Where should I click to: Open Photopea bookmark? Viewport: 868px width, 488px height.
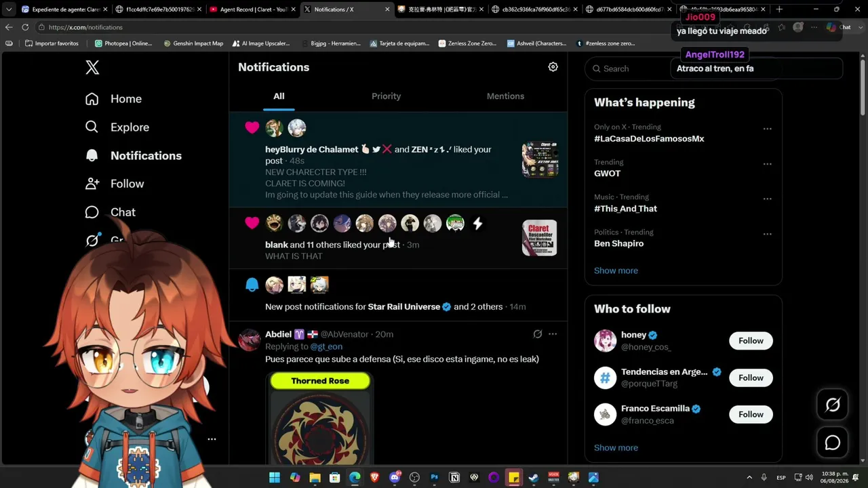click(123, 43)
